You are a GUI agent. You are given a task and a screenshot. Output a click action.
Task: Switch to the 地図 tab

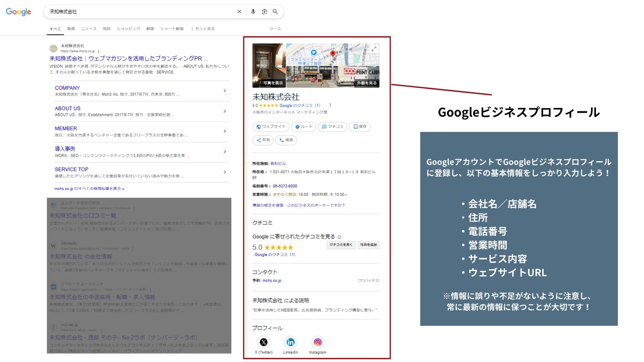106,29
